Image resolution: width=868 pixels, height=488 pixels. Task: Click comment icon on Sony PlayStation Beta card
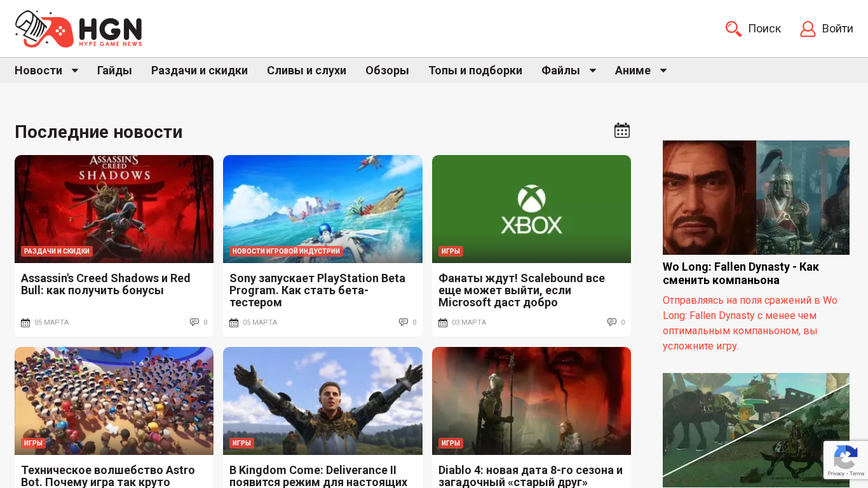(x=403, y=322)
